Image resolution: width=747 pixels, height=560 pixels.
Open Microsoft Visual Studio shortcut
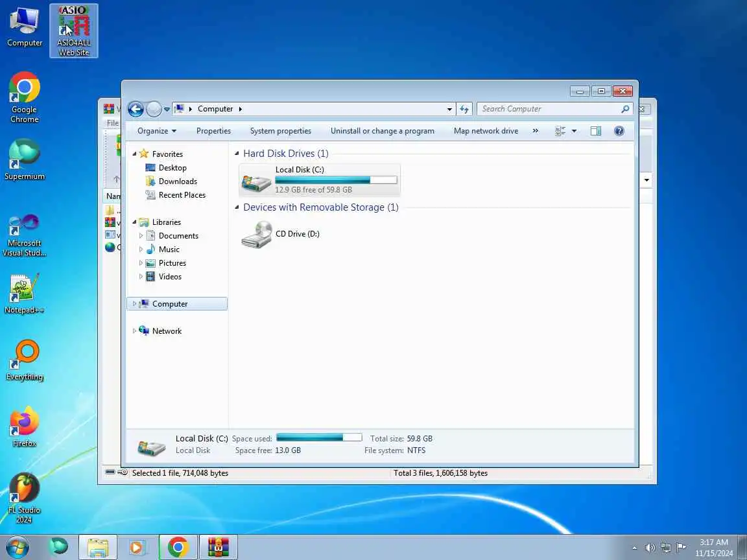point(24,235)
